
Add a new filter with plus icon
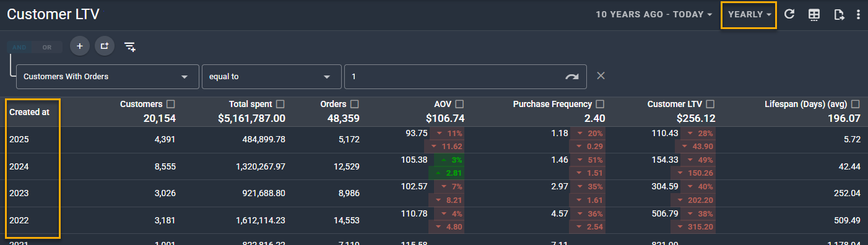pyautogui.click(x=80, y=46)
